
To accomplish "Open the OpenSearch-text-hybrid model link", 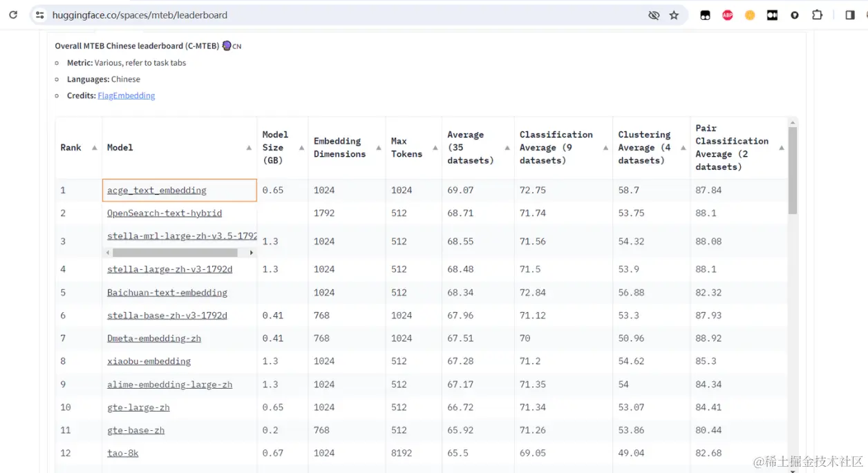I will (164, 213).
